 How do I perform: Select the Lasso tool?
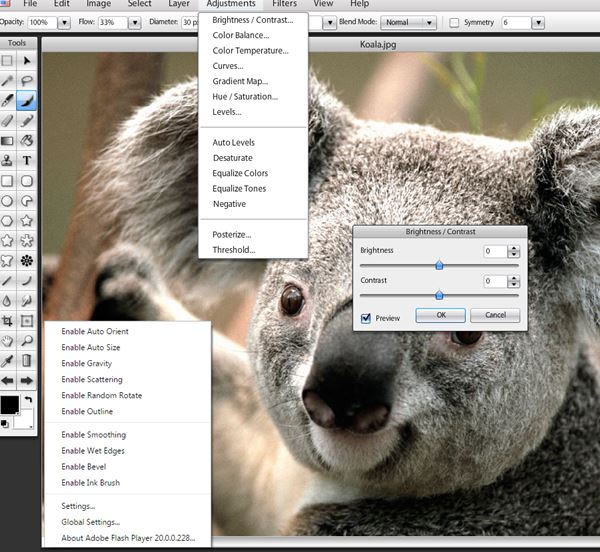click(27, 80)
